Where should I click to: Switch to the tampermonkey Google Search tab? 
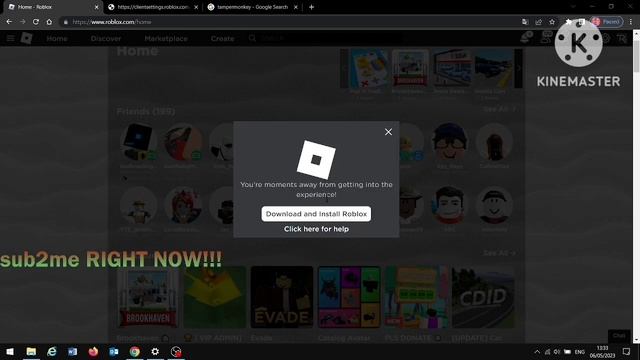click(x=252, y=7)
